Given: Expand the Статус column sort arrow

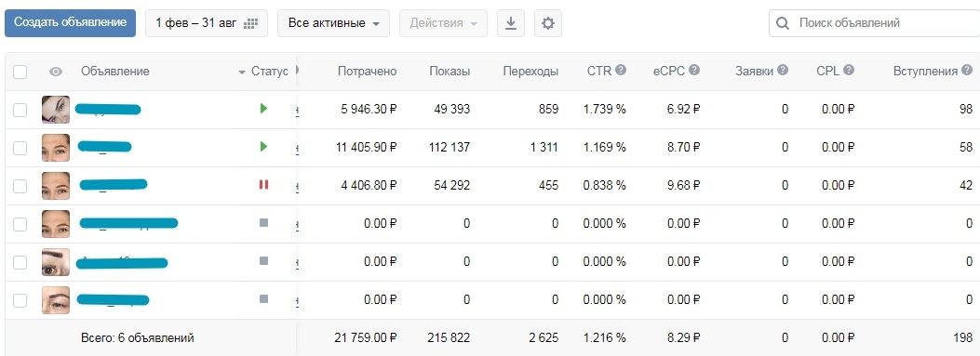Looking at the screenshot, I should pos(242,73).
